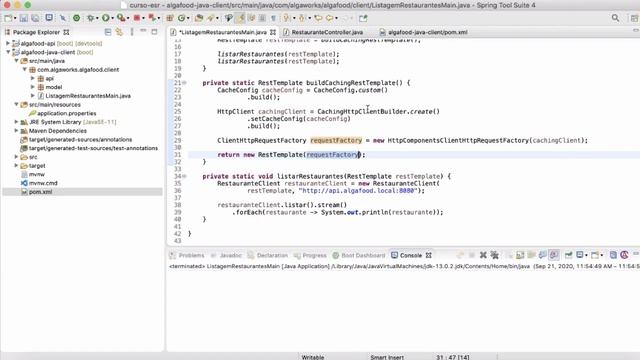Minimize the Package Explorer panel
640x360 pixels.
pos(143,31)
